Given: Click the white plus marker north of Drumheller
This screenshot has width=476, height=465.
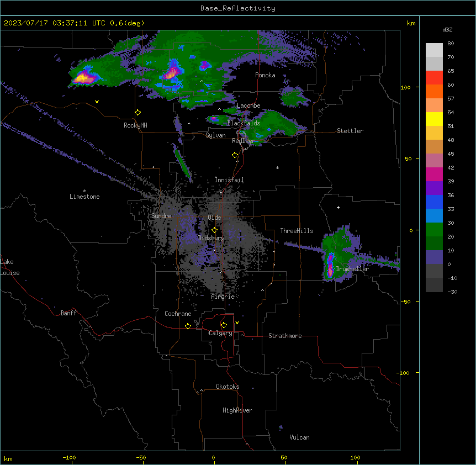Looking at the screenshot, I should point(338,207).
